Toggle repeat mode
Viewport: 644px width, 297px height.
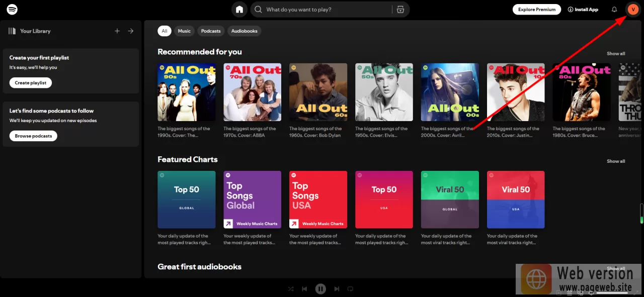(x=351, y=289)
